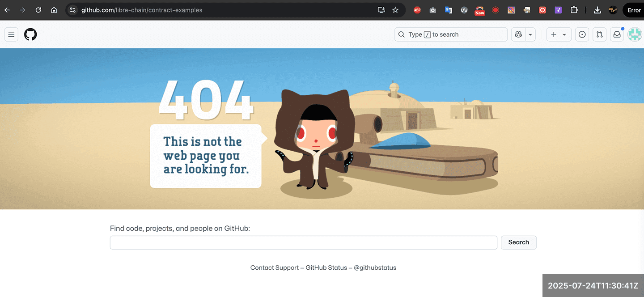This screenshot has width=644, height=297.
Task: Open the browser Downloads icon
Action: [597, 10]
